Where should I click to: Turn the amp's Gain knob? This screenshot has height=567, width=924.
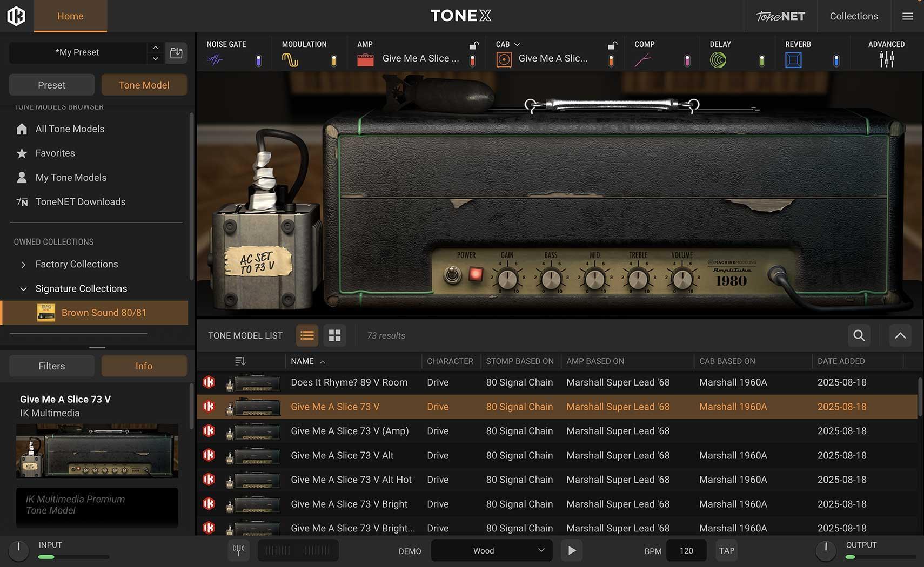pos(507,279)
